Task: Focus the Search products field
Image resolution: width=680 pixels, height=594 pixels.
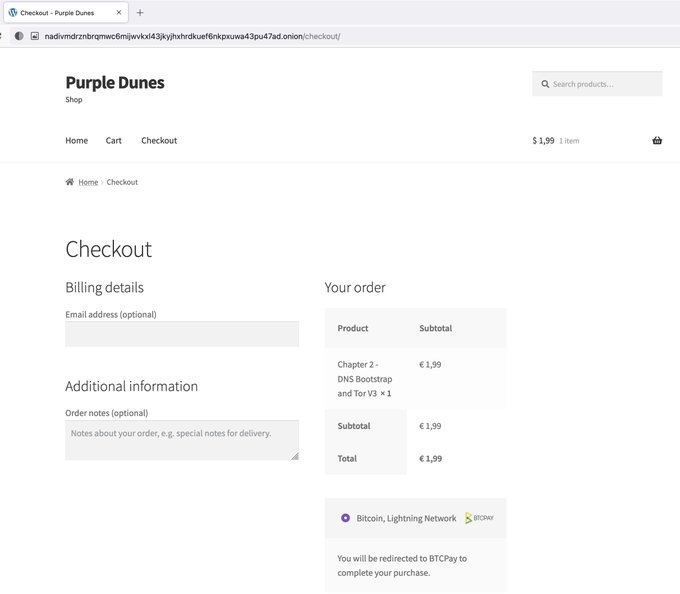Action: (603, 84)
